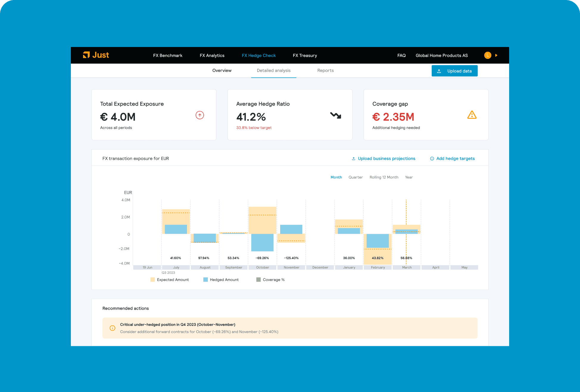Open the user avatar icon
The image size is (580, 392).
(x=487, y=55)
